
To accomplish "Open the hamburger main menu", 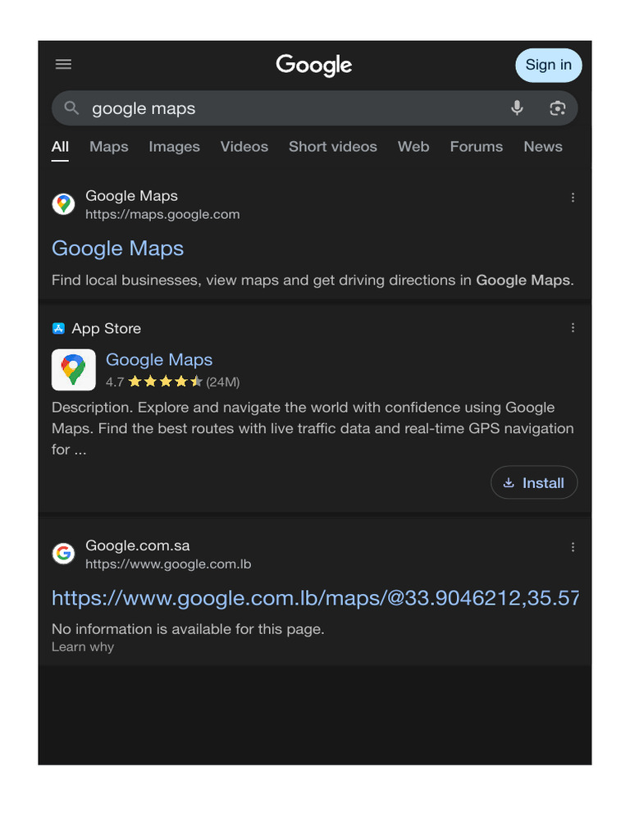I will pyautogui.click(x=63, y=64).
